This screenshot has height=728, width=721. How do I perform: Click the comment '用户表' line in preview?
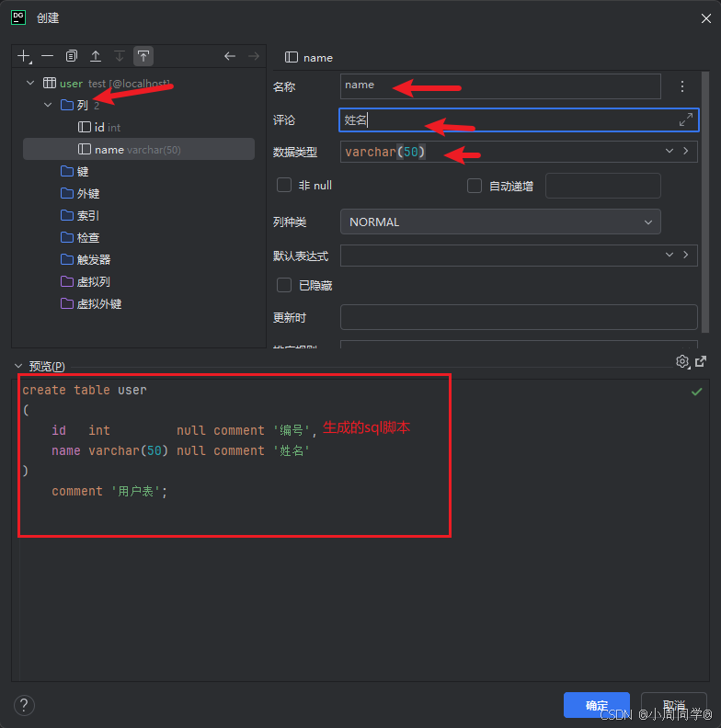pyautogui.click(x=109, y=491)
